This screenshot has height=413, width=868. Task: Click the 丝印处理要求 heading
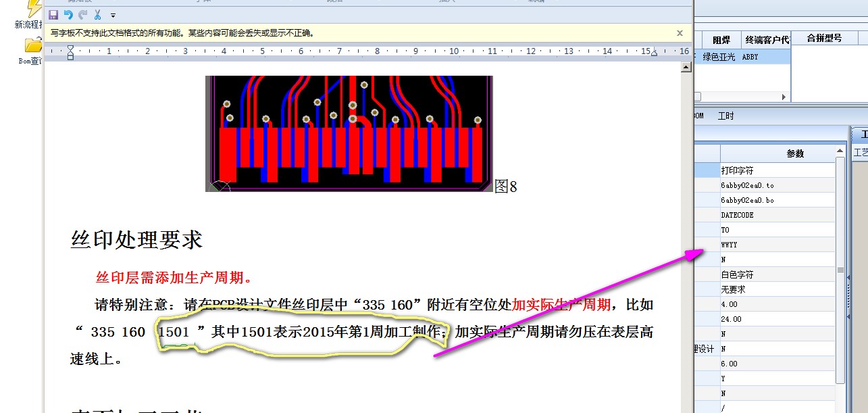136,239
